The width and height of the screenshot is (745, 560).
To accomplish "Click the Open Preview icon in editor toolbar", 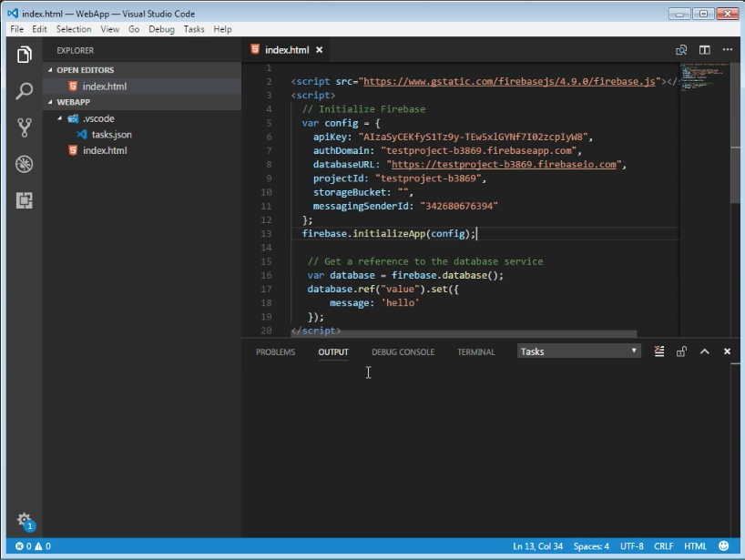I will coord(681,50).
